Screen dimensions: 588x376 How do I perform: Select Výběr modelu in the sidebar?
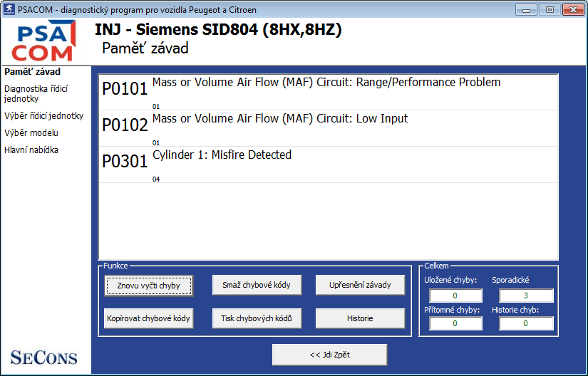(x=31, y=132)
